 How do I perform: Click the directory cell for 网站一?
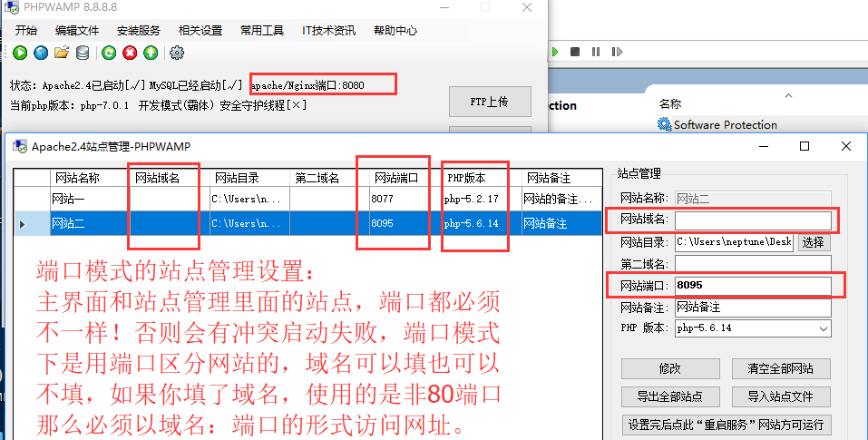click(249, 199)
